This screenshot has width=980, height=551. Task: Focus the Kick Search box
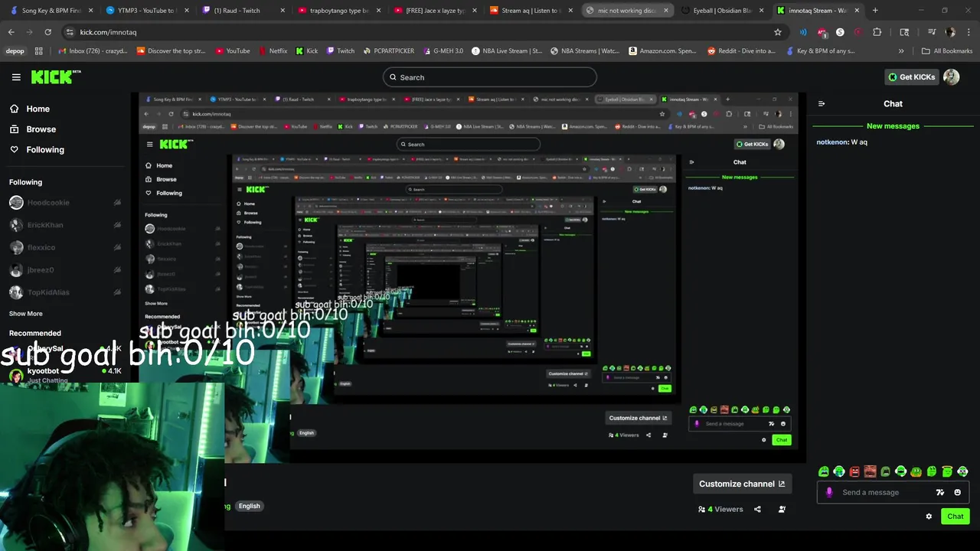coord(489,77)
